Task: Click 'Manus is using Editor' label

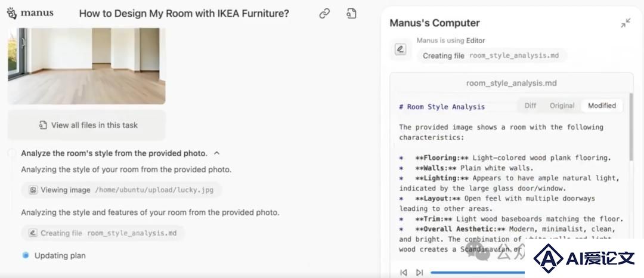Action: pos(451,41)
